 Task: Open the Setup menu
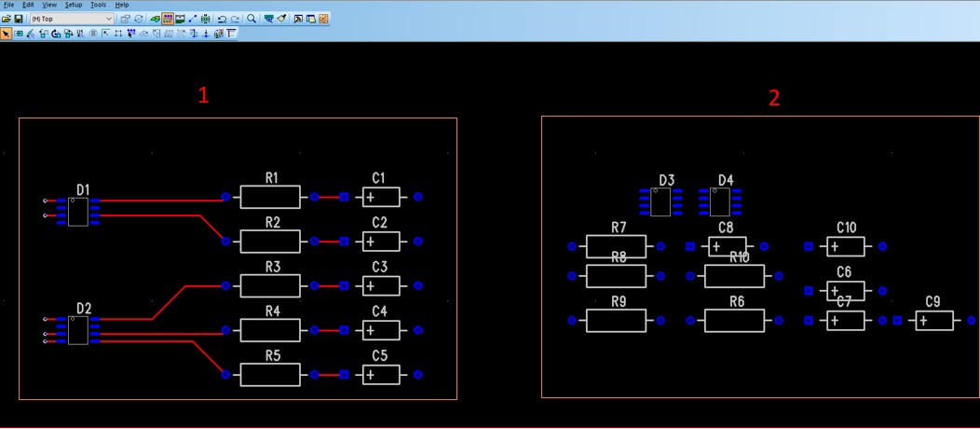coord(73,5)
